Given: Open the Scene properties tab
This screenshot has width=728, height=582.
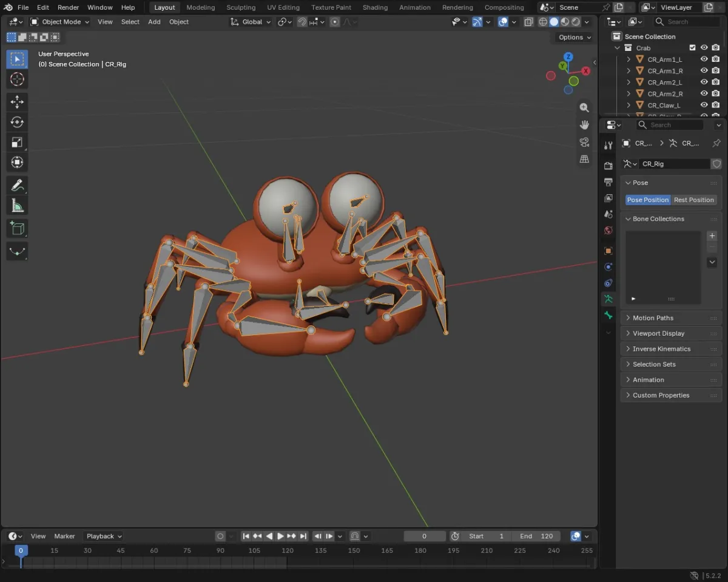Looking at the screenshot, I should coord(608,214).
